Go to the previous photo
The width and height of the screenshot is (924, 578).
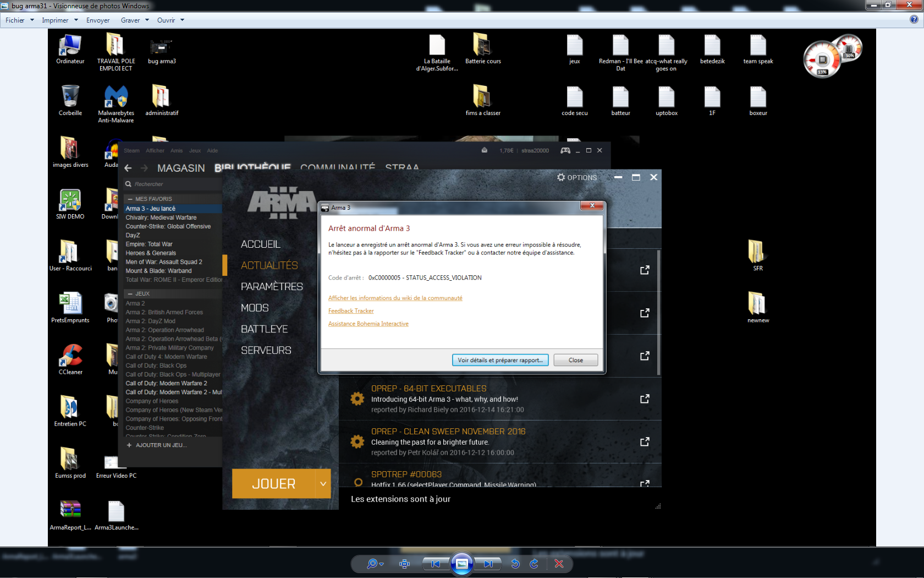click(x=435, y=564)
